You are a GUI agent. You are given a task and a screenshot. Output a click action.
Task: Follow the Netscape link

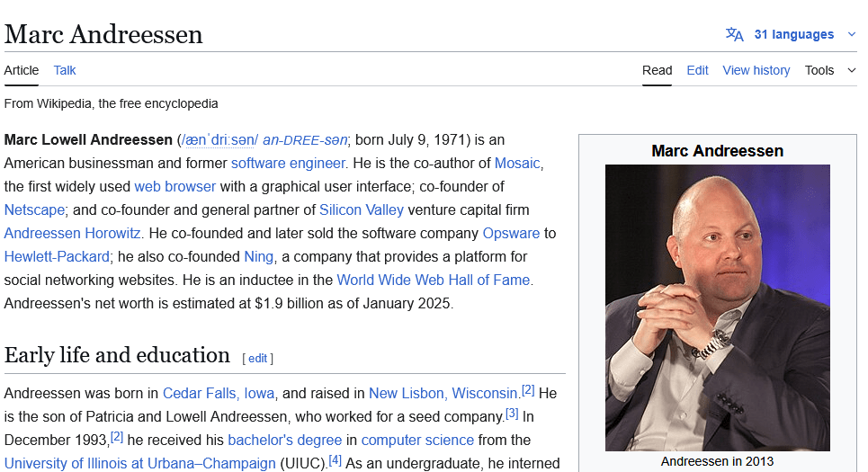point(34,209)
